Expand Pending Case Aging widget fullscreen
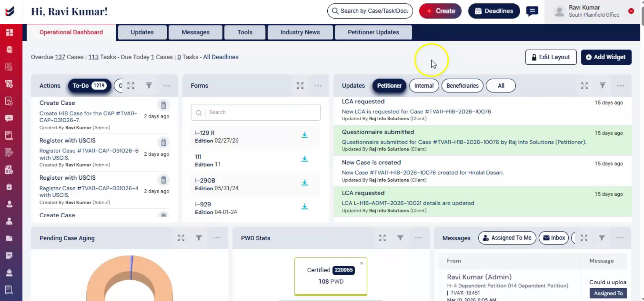 click(181, 238)
